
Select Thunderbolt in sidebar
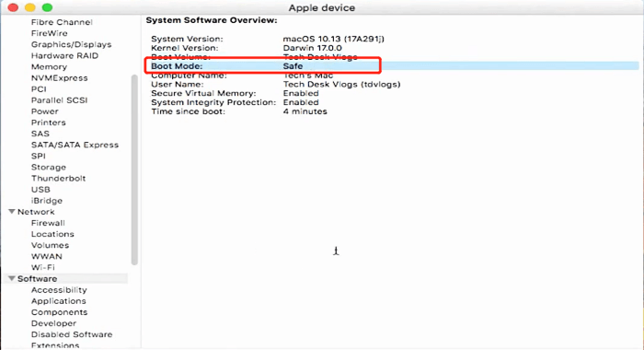[58, 178]
